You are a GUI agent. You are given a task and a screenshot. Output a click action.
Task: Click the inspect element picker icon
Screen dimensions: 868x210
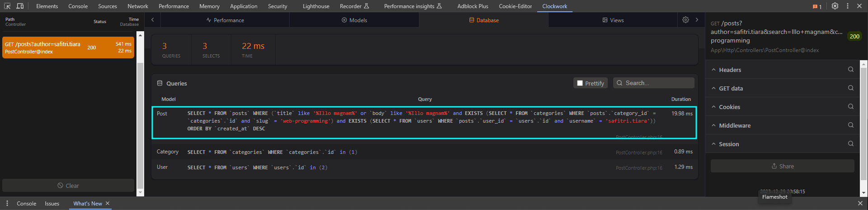click(7, 6)
